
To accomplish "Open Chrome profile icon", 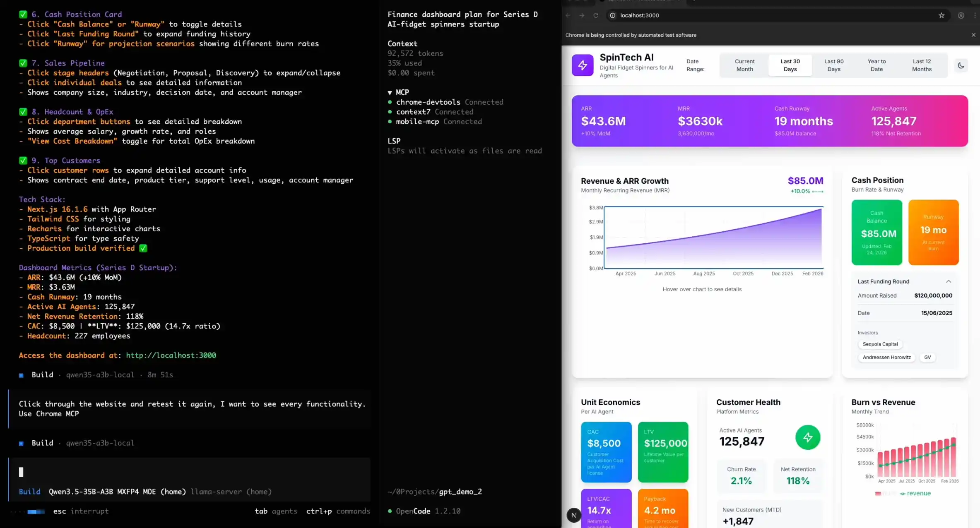I will point(961,15).
